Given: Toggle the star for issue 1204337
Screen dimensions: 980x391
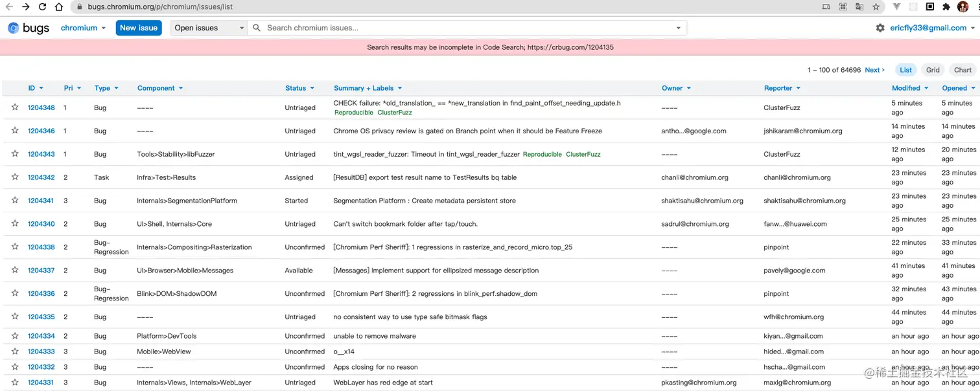Looking at the screenshot, I should [x=15, y=271].
